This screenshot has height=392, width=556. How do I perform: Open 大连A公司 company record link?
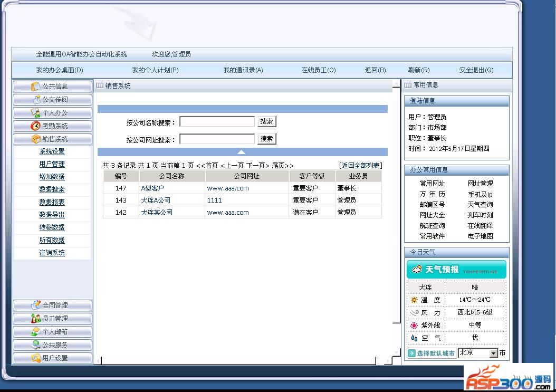pyautogui.click(x=156, y=200)
